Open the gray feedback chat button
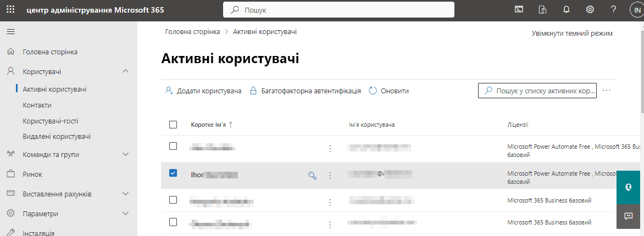Viewport: 644px width, 236px height. (x=629, y=216)
